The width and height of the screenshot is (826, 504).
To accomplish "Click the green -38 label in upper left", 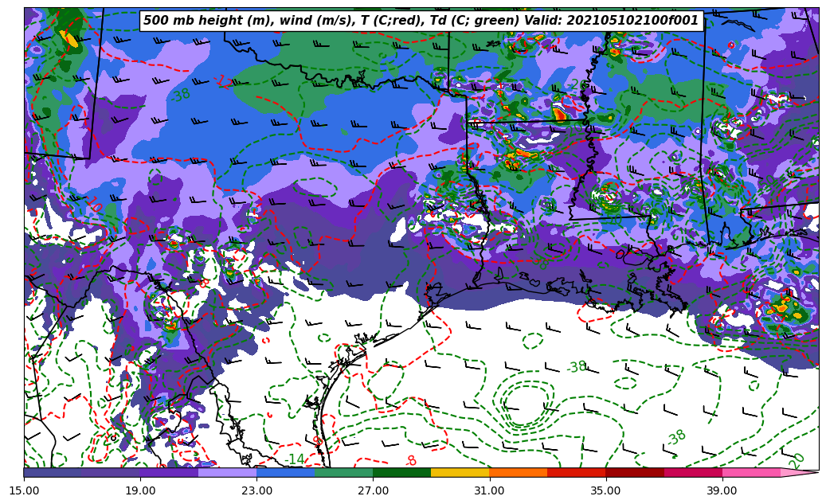I will pos(181,95).
